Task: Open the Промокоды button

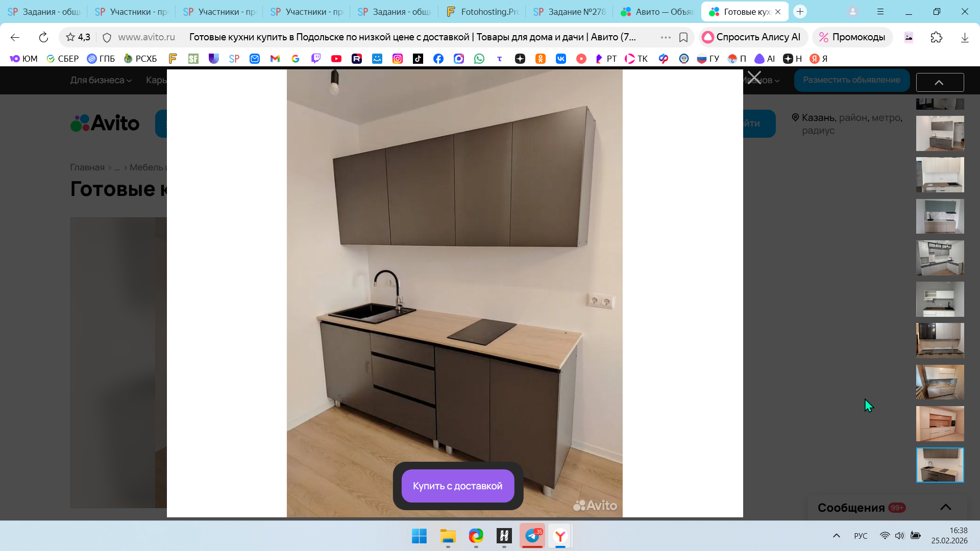Action: point(852,37)
